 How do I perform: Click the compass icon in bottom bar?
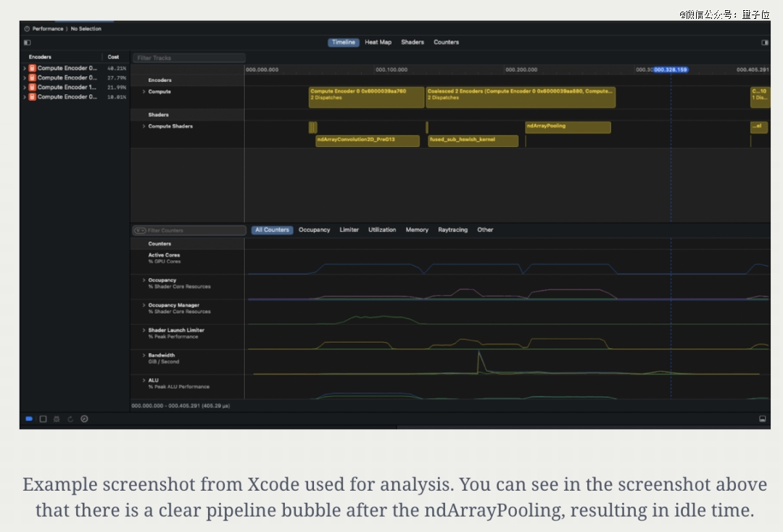(84, 419)
